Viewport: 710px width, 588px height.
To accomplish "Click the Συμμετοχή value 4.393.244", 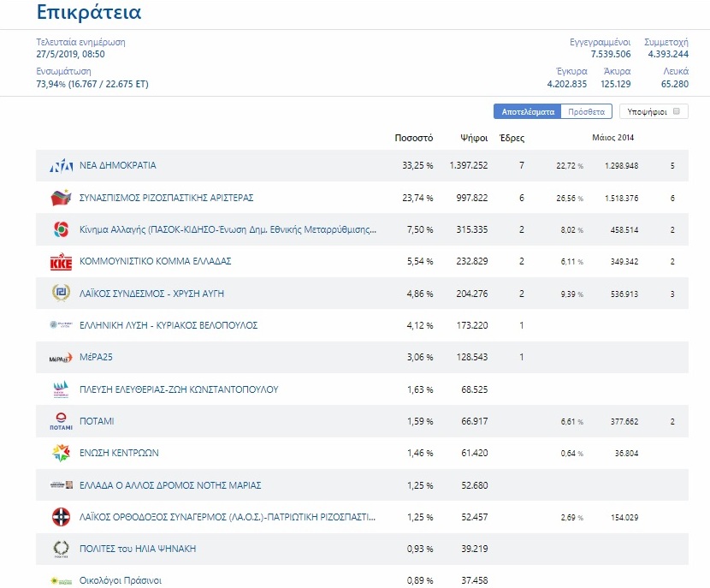I will (x=668, y=54).
